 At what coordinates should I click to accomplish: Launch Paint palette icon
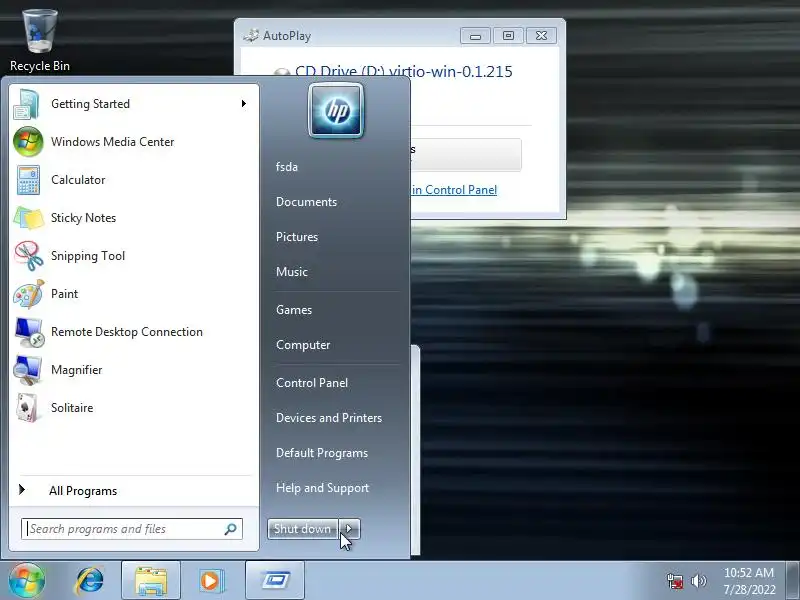pyautogui.click(x=29, y=294)
